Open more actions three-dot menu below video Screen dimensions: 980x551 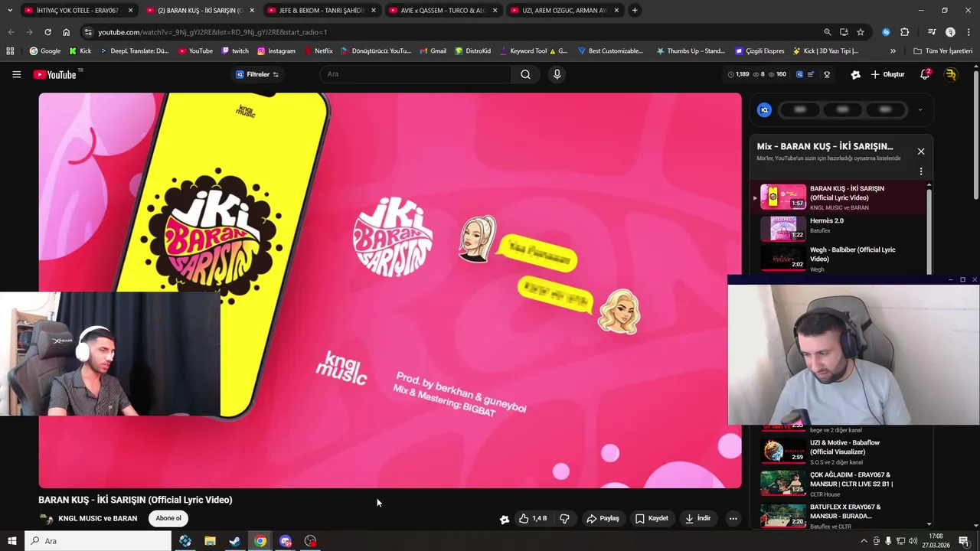733,518
